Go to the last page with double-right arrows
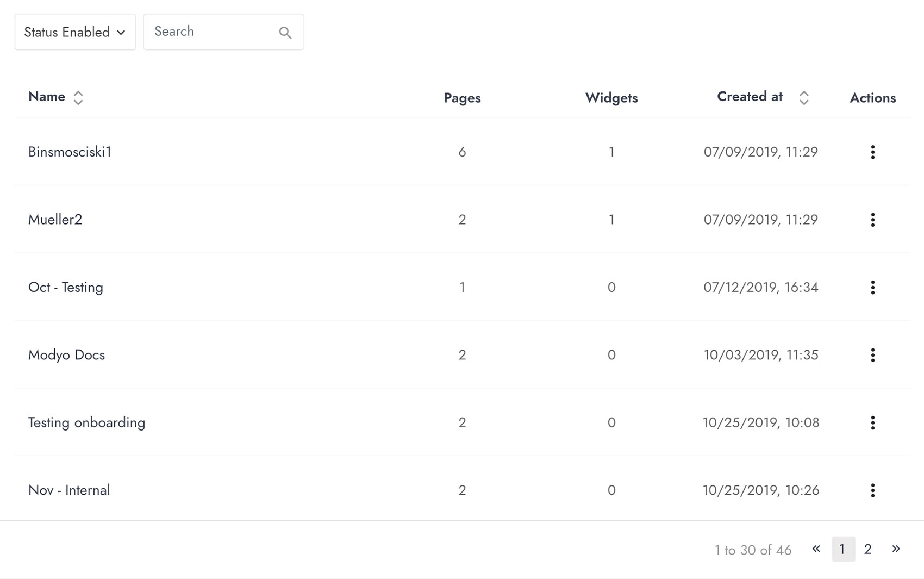Image resolution: width=924 pixels, height=579 pixels. pyautogui.click(x=896, y=549)
